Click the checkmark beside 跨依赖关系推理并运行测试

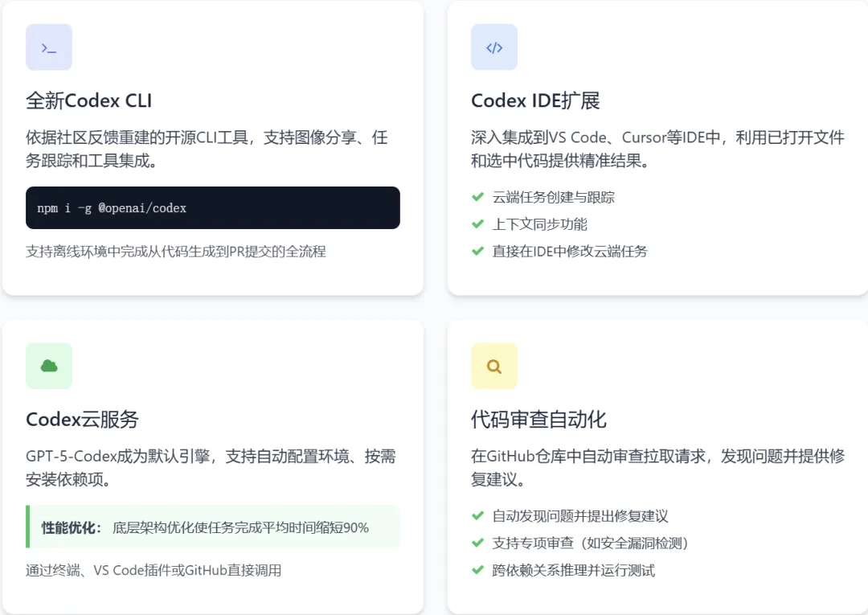click(x=477, y=570)
